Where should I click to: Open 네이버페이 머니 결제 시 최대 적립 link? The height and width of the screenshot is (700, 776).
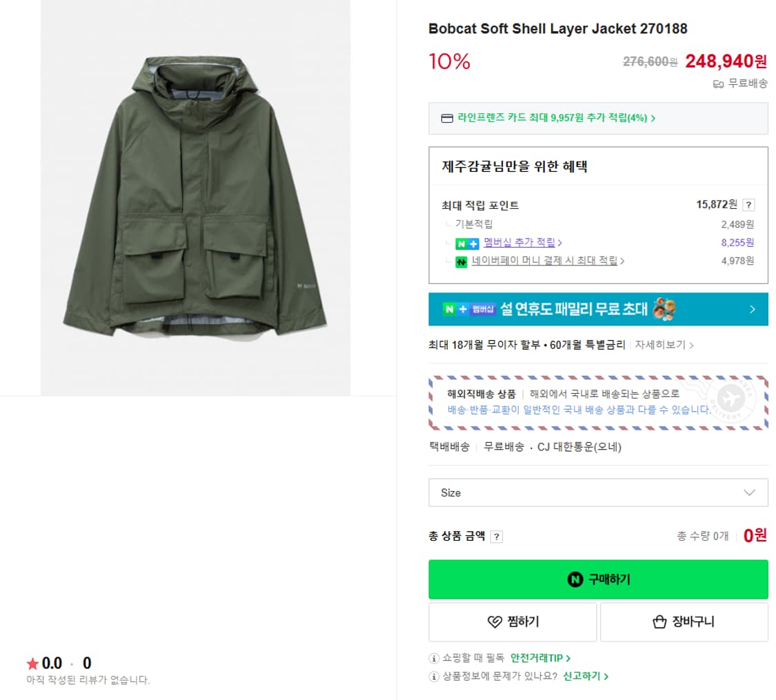(x=548, y=261)
